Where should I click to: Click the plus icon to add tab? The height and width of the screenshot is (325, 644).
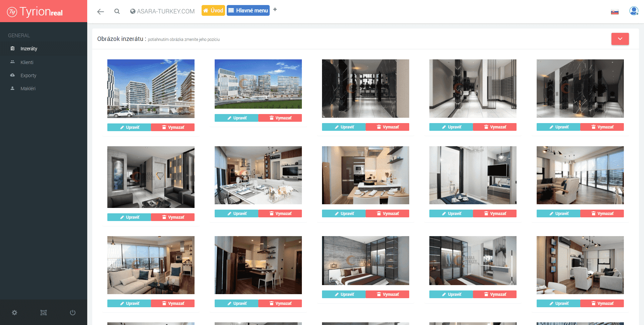[275, 10]
